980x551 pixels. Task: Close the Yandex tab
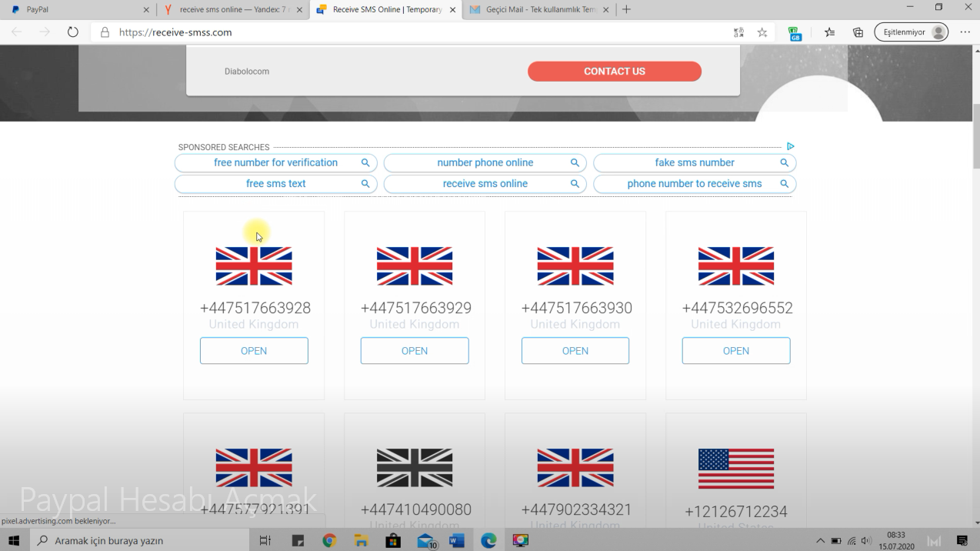[299, 10]
